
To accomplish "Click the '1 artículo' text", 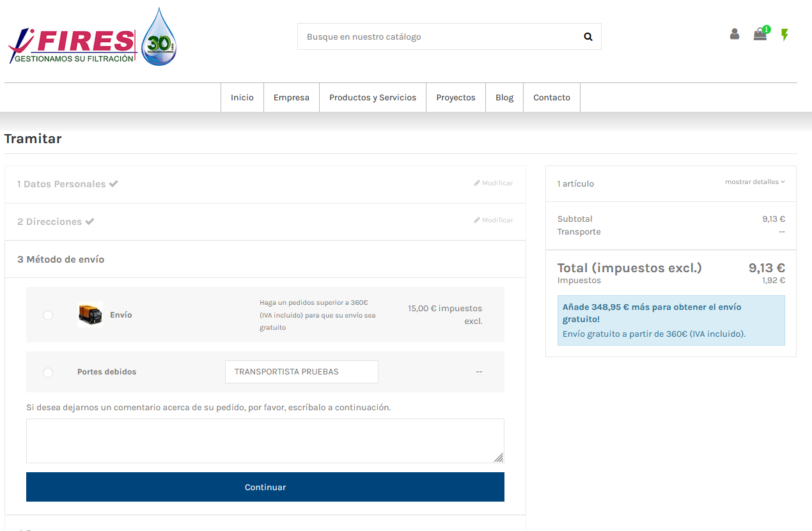I will [x=575, y=184].
